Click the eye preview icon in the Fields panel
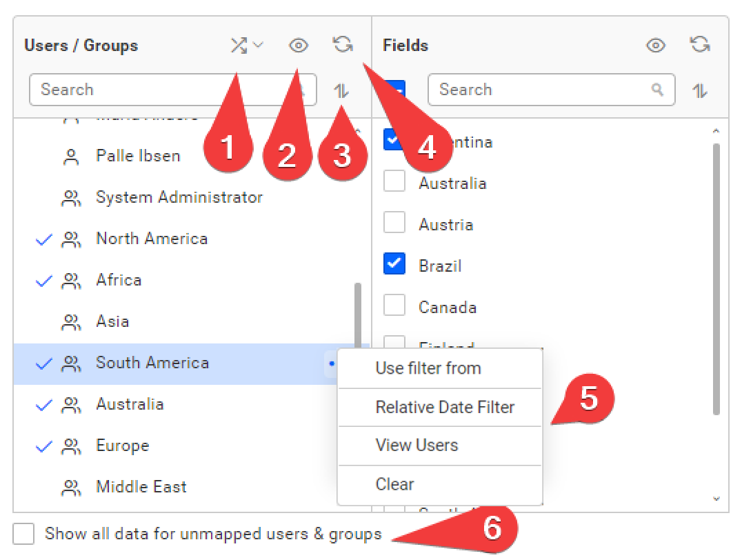This screenshot has width=742, height=560. (x=656, y=45)
